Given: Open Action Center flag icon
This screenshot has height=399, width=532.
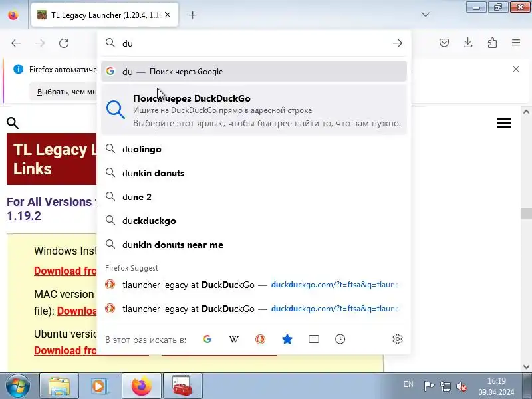Looking at the screenshot, I should coord(429,386).
